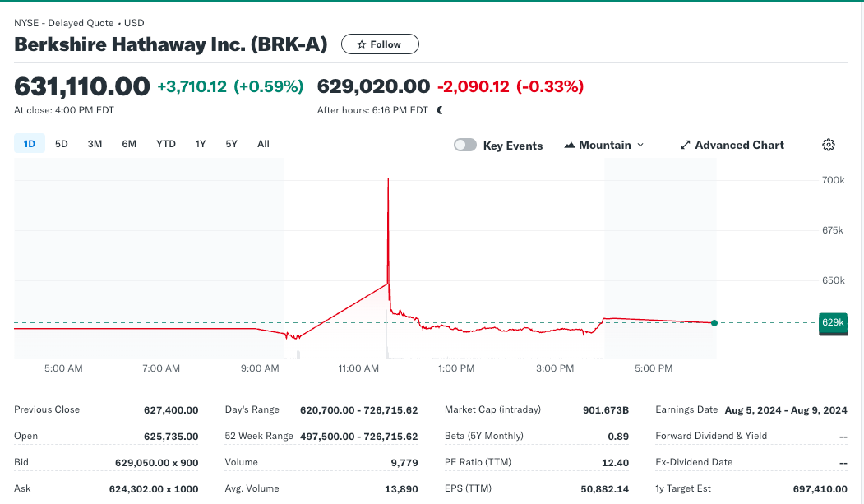Click the Previous Close value 627,400.00
Viewport: 864px width, 504px height.
click(171, 410)
